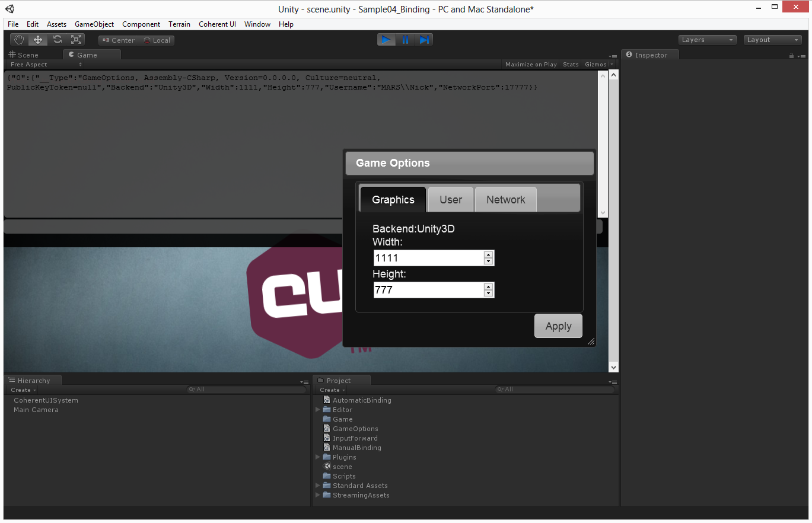
Task: Select Main Camera in the Hierarchy
Action: click(36, 410)
